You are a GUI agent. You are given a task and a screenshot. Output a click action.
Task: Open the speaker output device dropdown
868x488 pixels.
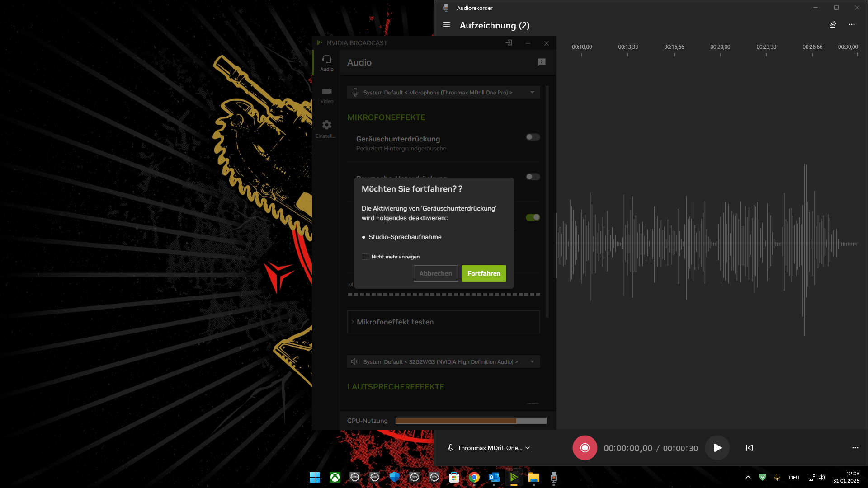point(443,361)
